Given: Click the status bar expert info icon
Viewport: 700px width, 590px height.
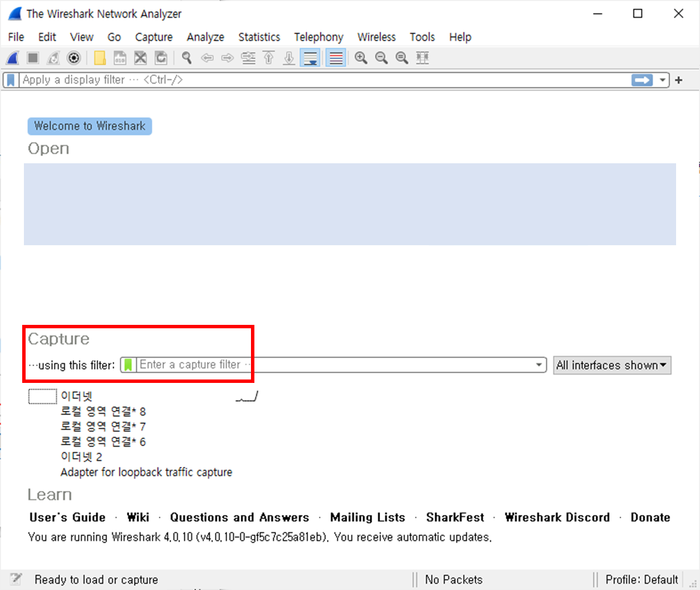Looking at the screenshot, I should (16, 579).
